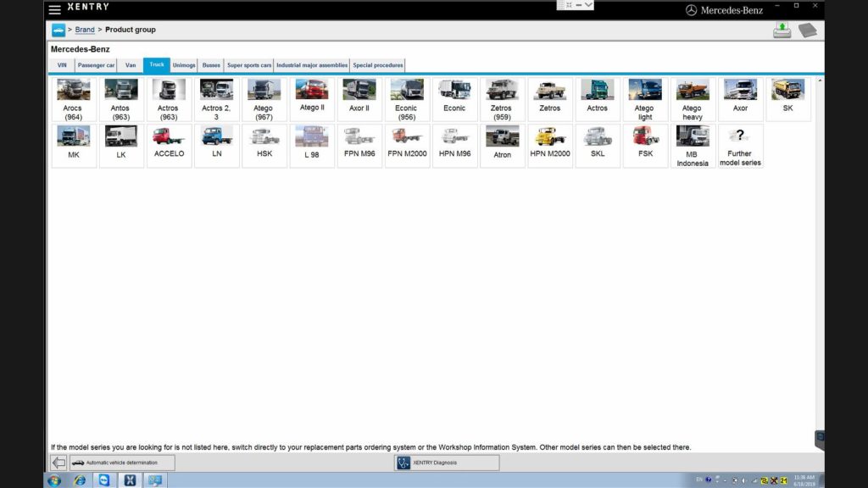Viewport: 868px width, 488px height.
Task: Switch to Special procedures tab
Action: (378, 65)
